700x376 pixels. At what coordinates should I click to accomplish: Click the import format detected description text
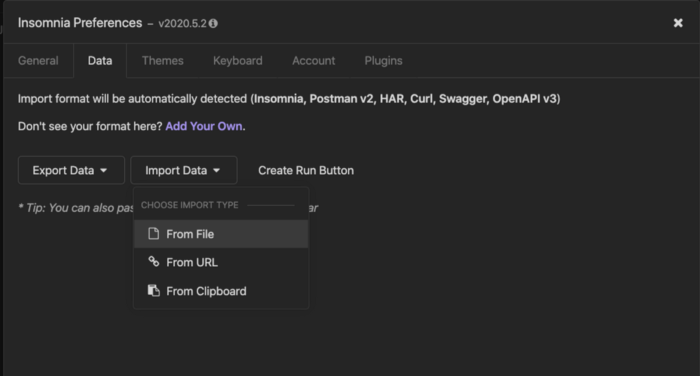289,99
